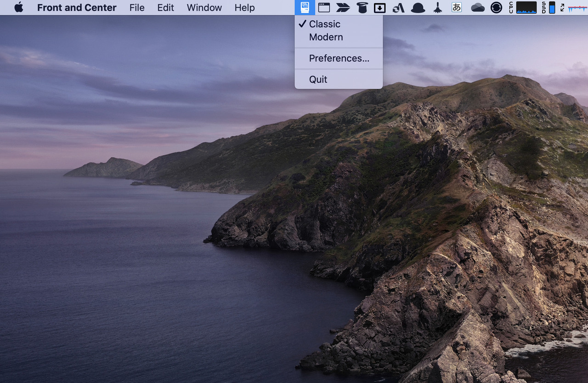Image resolution: width=588 pixels, height=383 pixels.
Task: Switch to Modern mode in the menu
Action: (x=326, y=37)
